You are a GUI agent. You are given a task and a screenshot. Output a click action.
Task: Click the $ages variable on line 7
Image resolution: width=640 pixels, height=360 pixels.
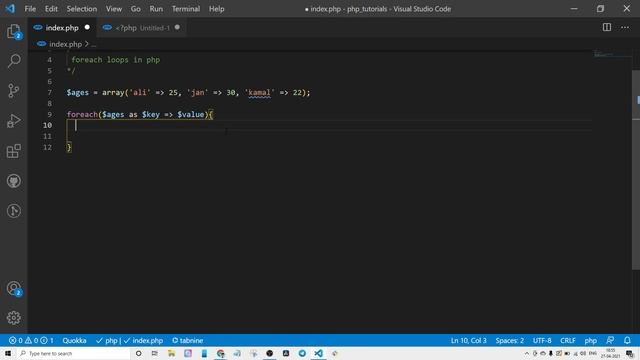click(78, 93)
